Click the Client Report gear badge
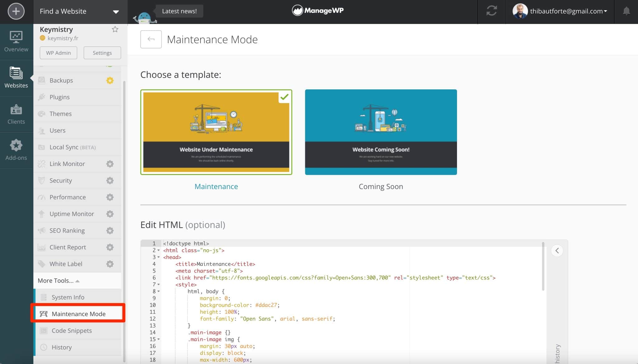This screenshot has height=364, width=638. point(110,247)
